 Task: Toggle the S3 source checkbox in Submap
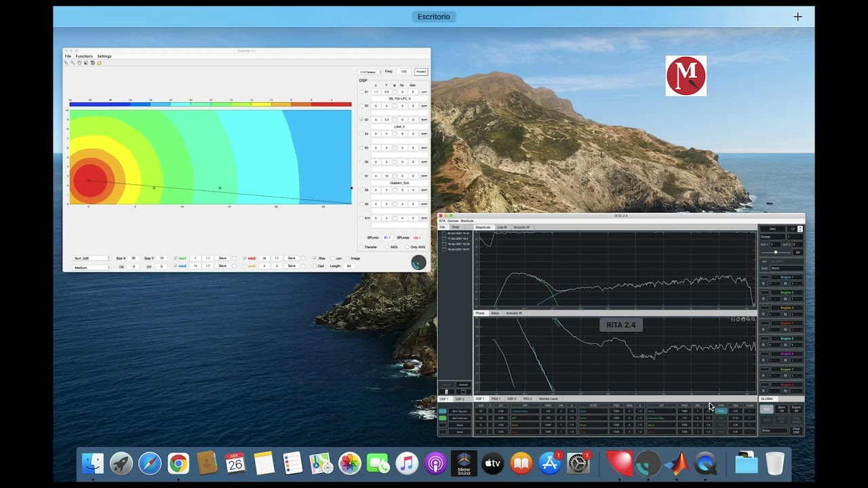pyautogui.click(x=361, y=119)
